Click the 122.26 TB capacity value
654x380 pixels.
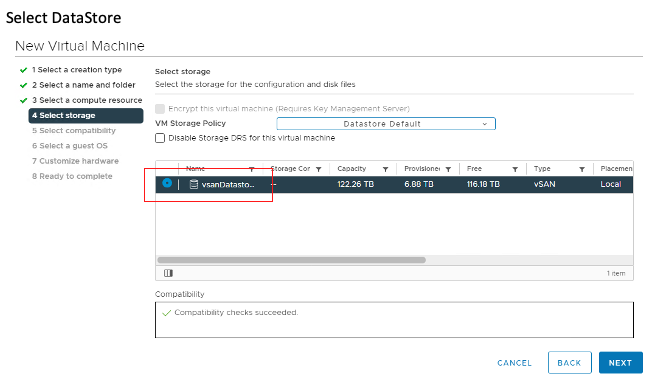coord(355,184)
